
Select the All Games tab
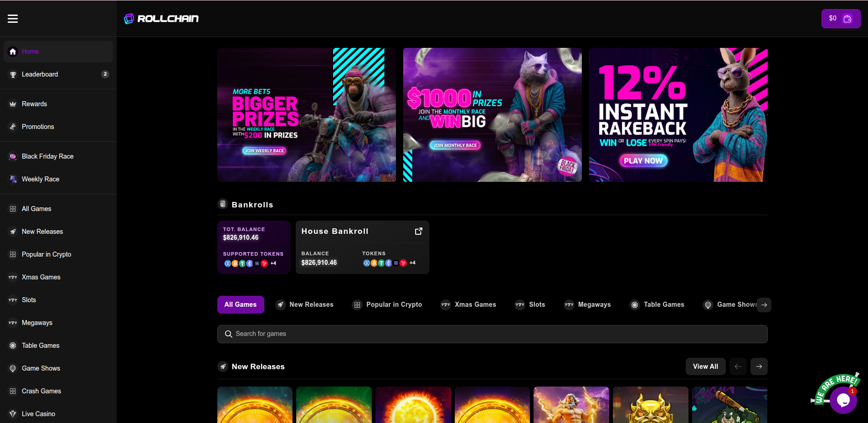coord(241,304)
